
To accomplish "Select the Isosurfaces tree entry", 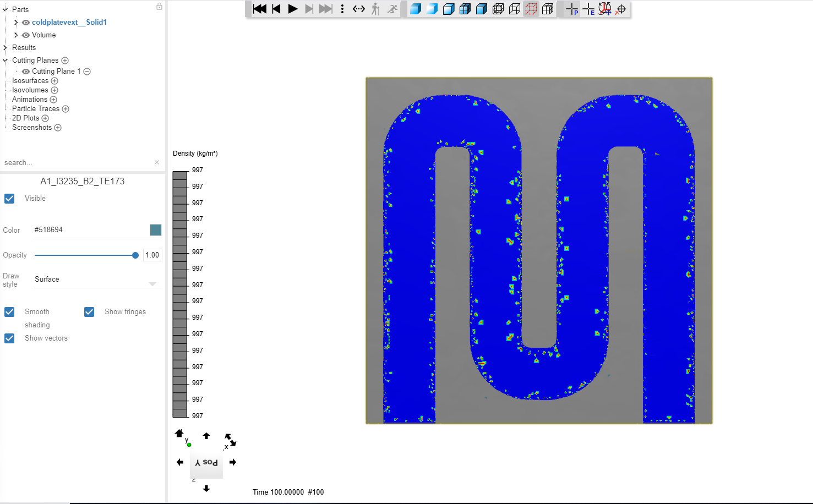I will pyautogui.click(x=30, y=81).
